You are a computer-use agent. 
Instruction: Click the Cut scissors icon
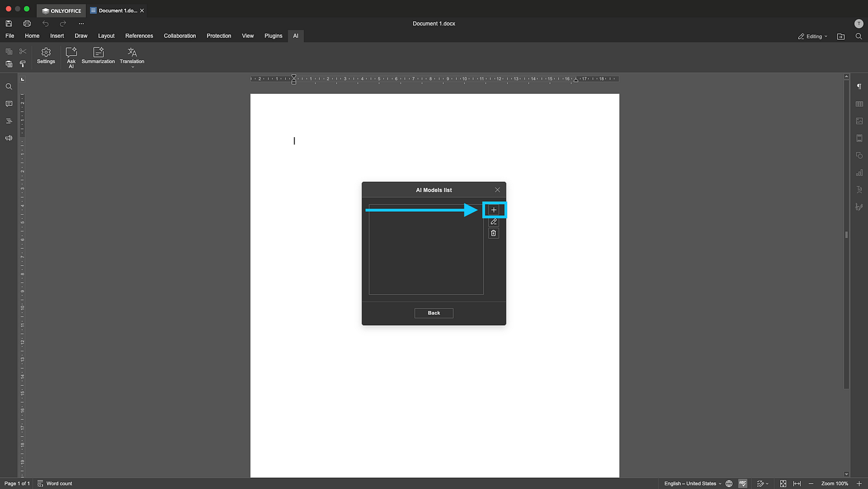(x=23, y=52)
